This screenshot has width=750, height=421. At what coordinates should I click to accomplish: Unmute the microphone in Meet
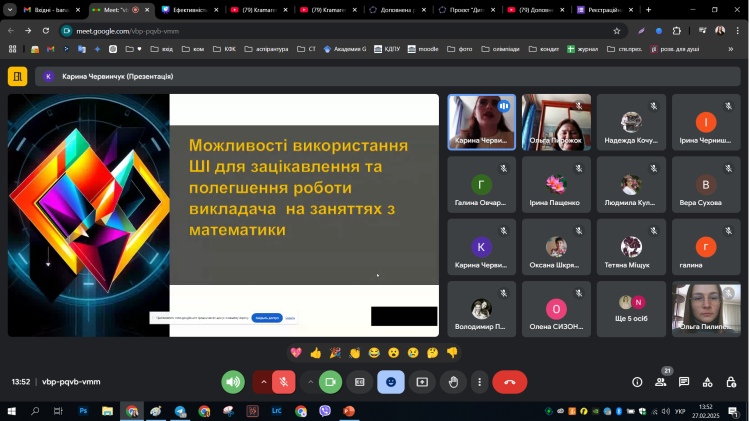[285, 381]
